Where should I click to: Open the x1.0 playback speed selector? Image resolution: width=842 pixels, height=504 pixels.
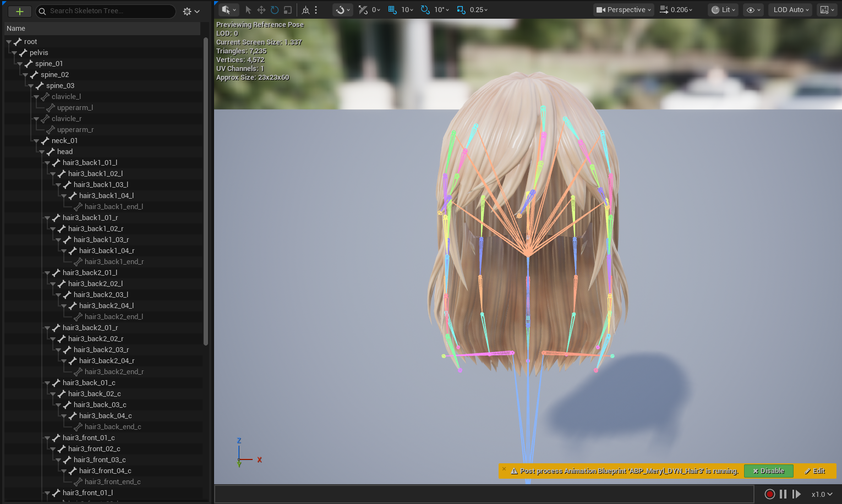[822, 494]
